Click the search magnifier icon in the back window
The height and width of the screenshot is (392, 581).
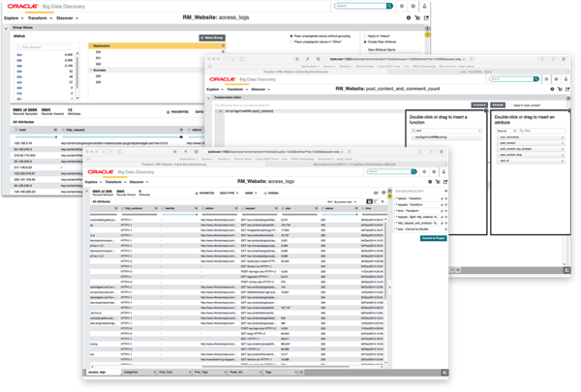tap(389, 6)
